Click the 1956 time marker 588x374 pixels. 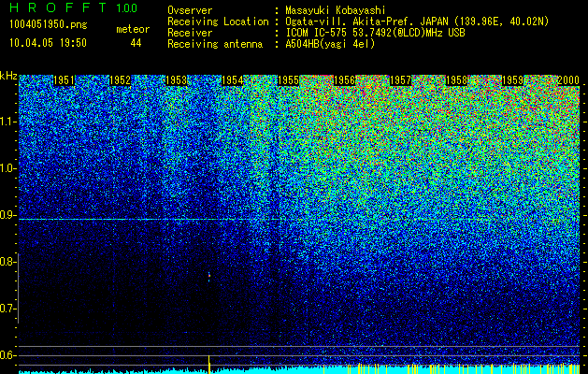tap(344, 80)
